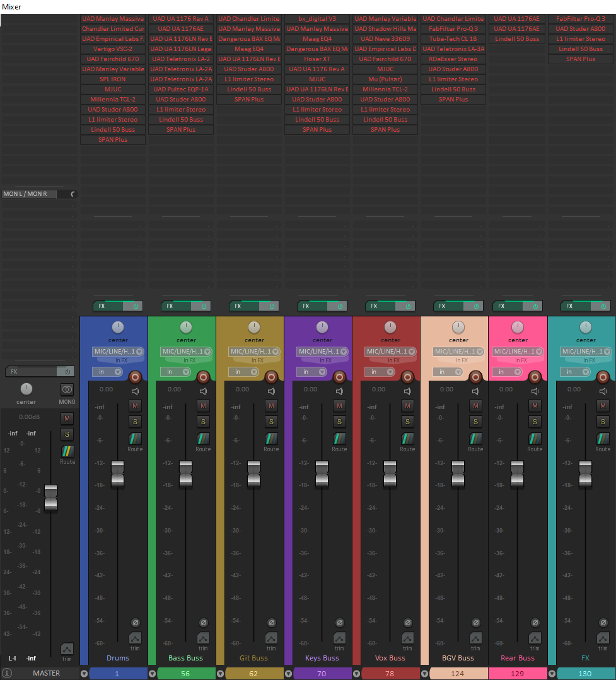Open UAD Pultec EQP-1A on Bass Buss
616x680 pixels.
[181, 89]
